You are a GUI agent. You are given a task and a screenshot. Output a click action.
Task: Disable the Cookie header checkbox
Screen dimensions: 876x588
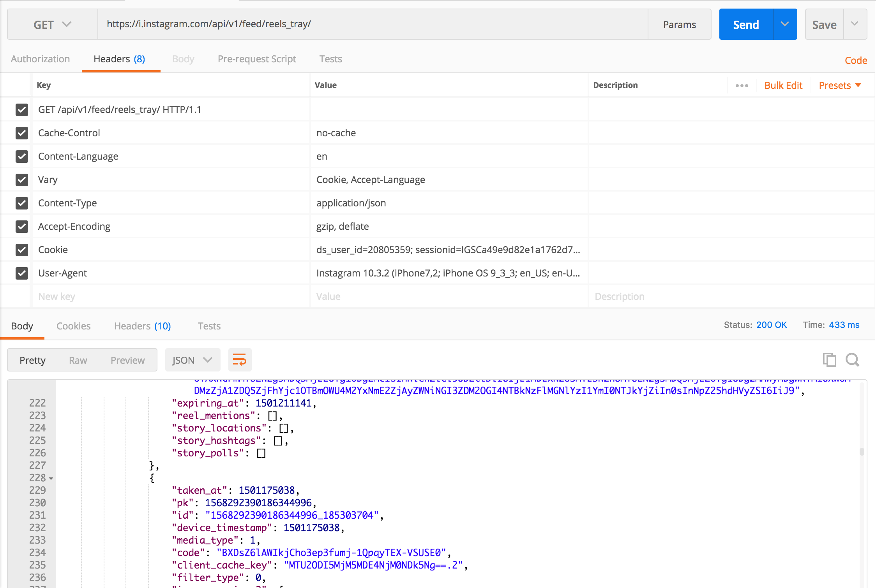(22, 250)
